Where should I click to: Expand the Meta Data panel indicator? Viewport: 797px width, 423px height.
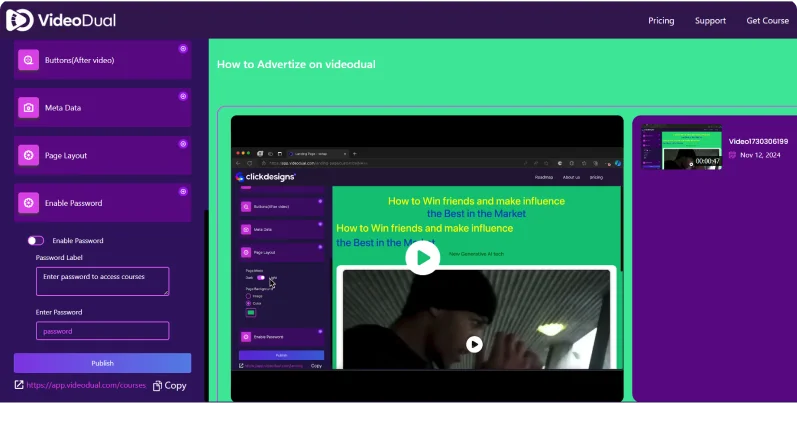(x=182, y=96)
